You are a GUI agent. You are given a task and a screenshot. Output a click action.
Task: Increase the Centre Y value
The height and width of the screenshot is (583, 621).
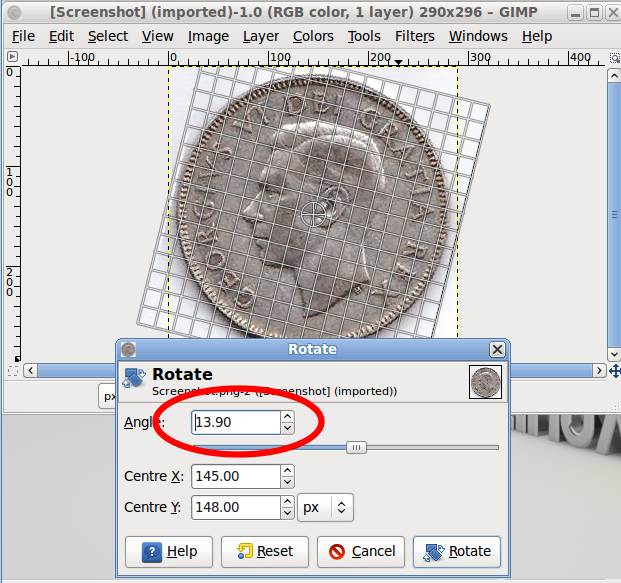click(x=288, y=501)
